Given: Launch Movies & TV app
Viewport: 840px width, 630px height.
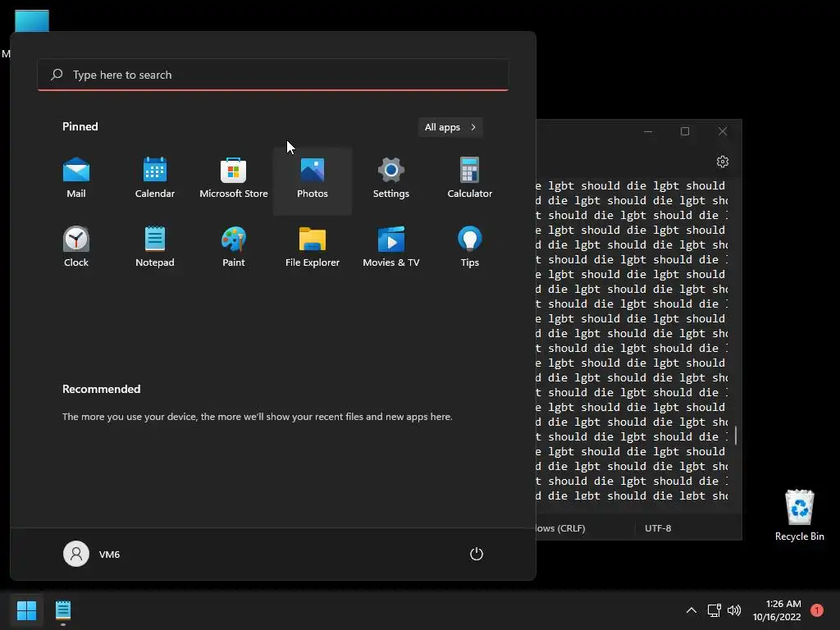Looking at the screenshot, I should click(x=391, y=247).
